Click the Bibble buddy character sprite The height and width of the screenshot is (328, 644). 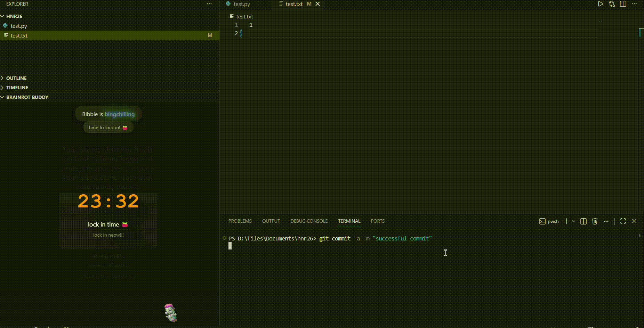point(170,313)
